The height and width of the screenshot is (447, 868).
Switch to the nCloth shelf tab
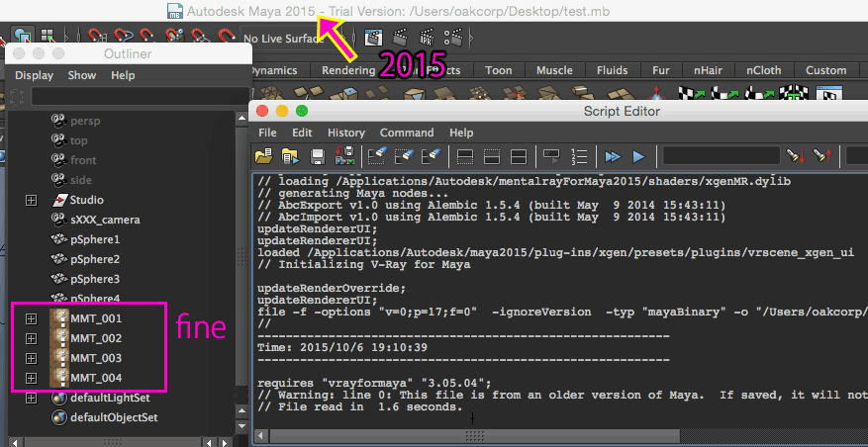click(764, 70)
